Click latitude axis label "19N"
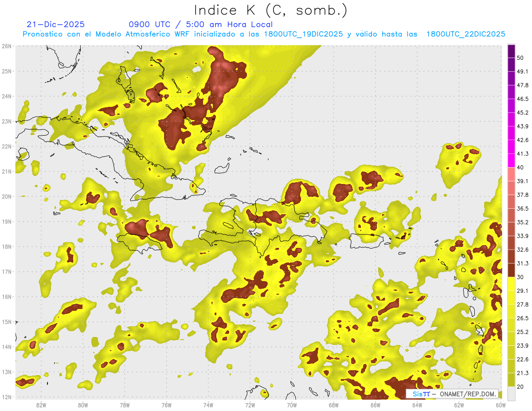Viewport: 532px width, 411px height. (x=6, y=222)
